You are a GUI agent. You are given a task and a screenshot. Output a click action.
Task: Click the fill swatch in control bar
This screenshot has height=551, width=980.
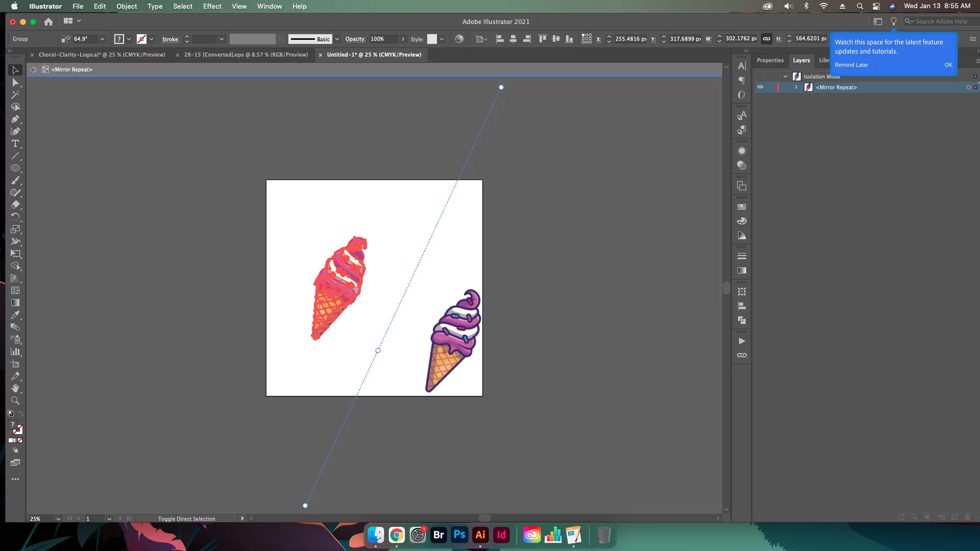point(119,39)
